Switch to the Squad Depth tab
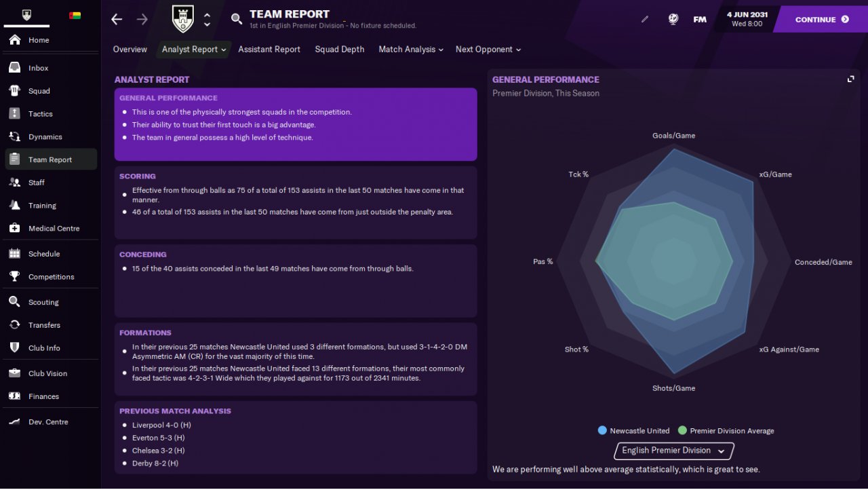This screenshot has height=490, width=868. tap(340, 50)
